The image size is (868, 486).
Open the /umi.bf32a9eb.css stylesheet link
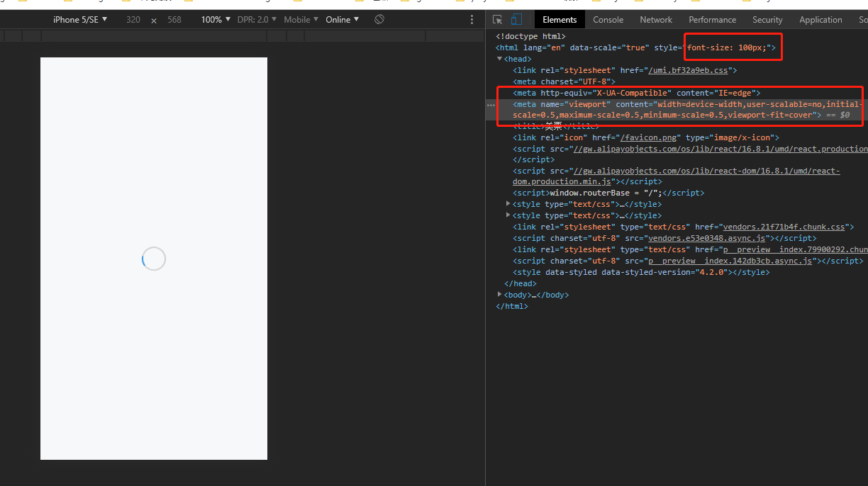point(689,70)
